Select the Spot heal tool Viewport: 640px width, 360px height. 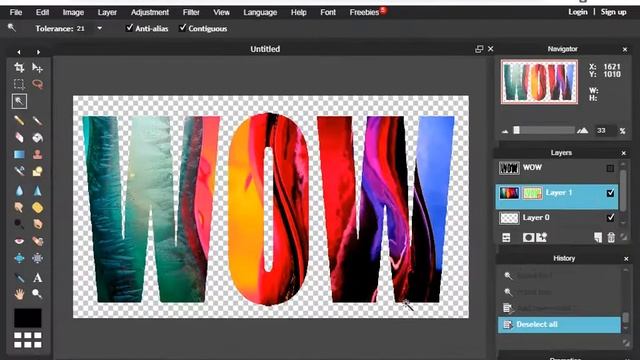pos(38,241)
